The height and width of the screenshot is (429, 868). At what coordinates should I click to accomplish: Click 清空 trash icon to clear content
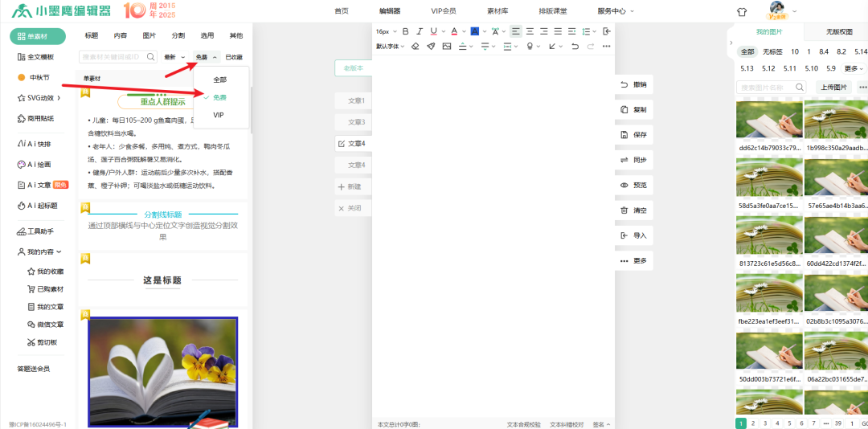click(633, 210)
